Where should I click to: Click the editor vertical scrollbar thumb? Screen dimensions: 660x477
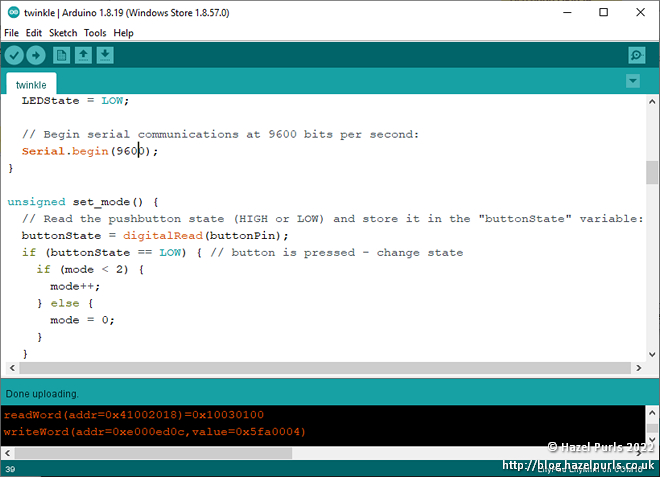tap(652, 173)
